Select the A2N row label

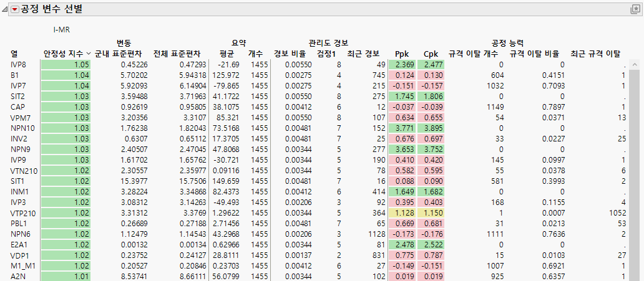(17, 276)
